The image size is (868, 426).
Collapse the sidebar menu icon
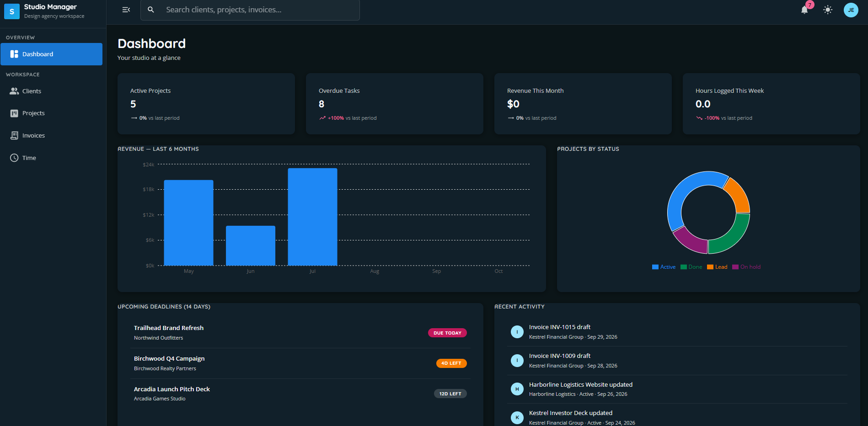point(126,10)
